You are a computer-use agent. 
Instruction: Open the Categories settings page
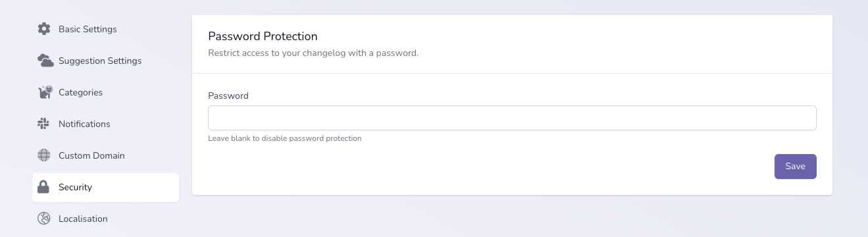[105, 92]
